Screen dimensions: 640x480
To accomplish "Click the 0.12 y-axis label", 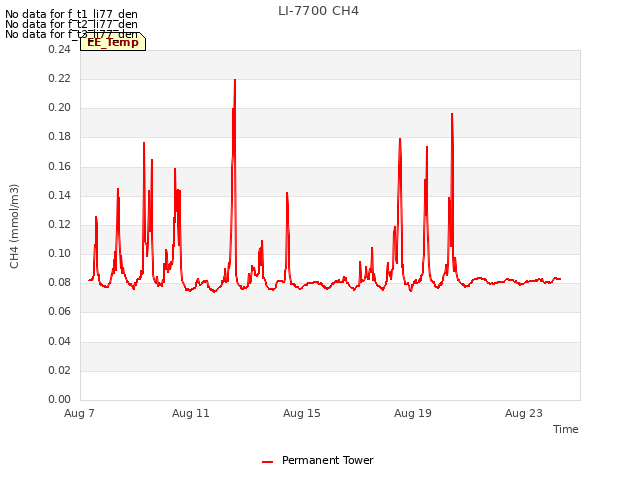I will 60,224.
